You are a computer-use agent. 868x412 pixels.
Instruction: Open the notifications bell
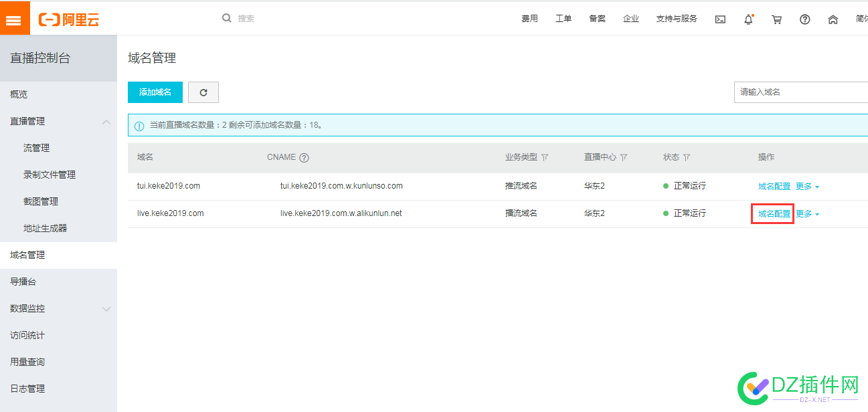coord(748,19)
